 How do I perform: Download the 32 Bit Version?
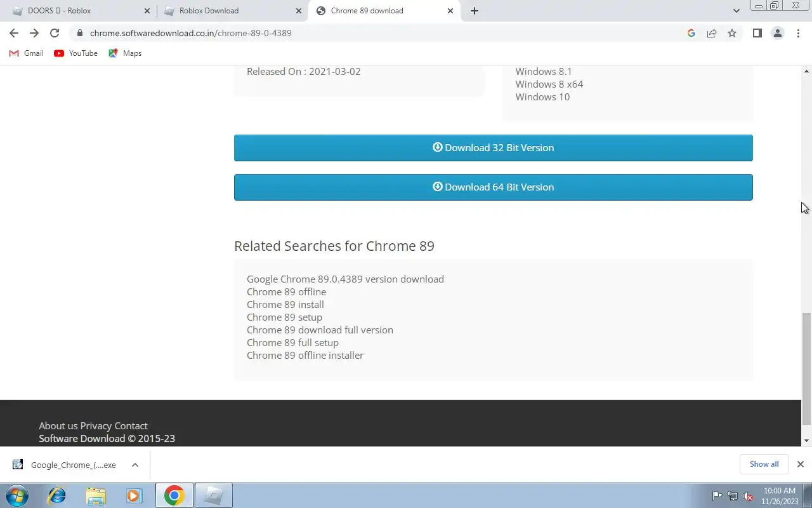pyautogui.click(x=494, y=148)
